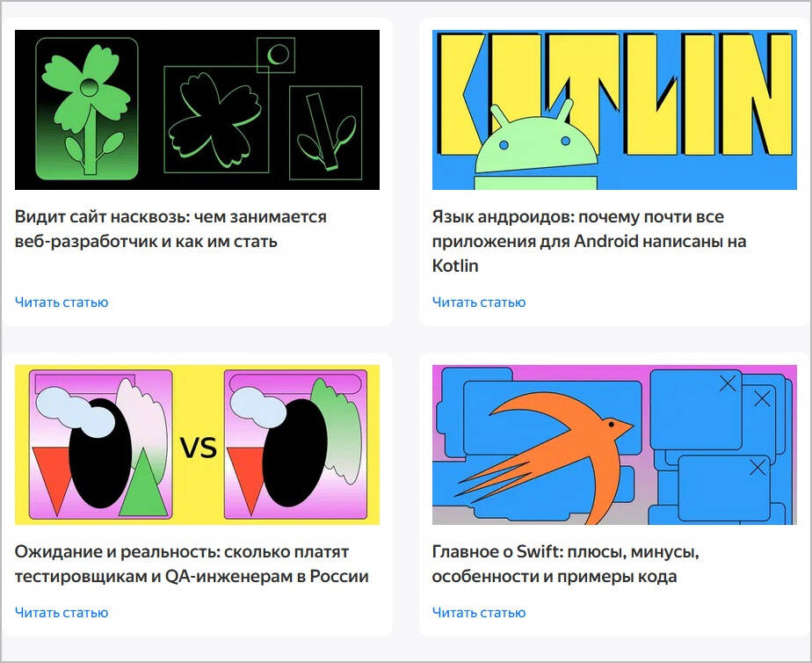The image size is (812, 663).
Task: Open article title 'Язык андроидов' about Kotlin
Action: pos(589,241)
